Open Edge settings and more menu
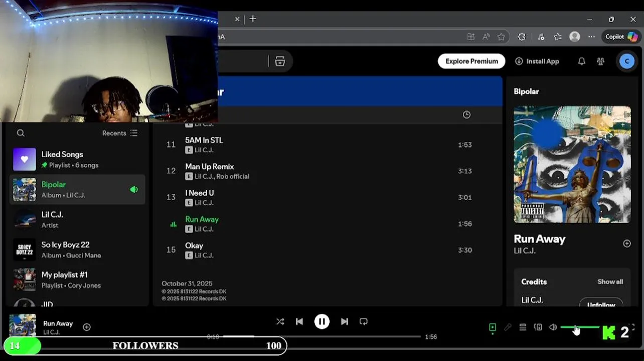This screenshot has width=644, height=361. pyautogui.click(x=592, y=37)
